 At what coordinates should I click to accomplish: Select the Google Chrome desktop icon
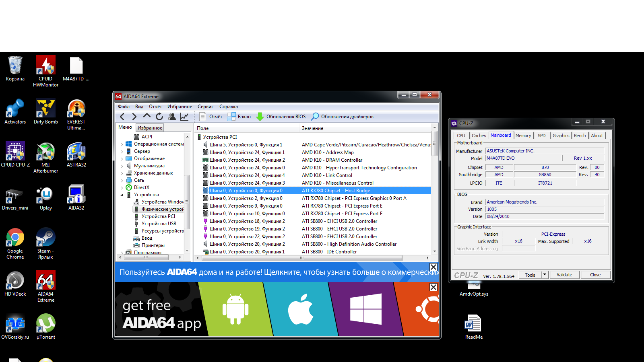point(15,244)
